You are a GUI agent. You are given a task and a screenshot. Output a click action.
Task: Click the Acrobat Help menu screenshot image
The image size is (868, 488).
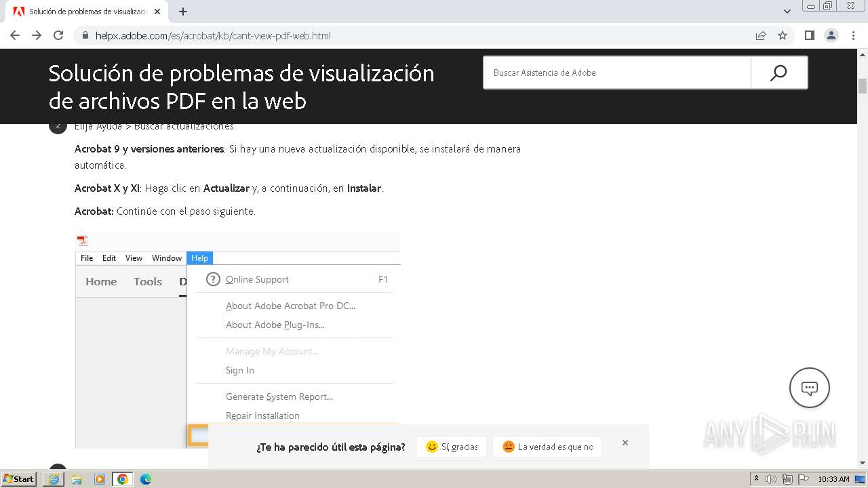point(238,340)
